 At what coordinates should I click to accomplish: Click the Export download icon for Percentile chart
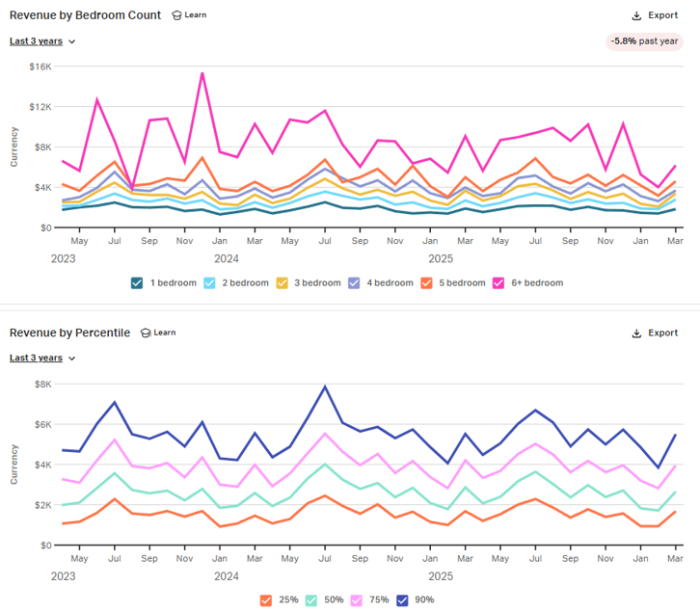tap(636, 333)
